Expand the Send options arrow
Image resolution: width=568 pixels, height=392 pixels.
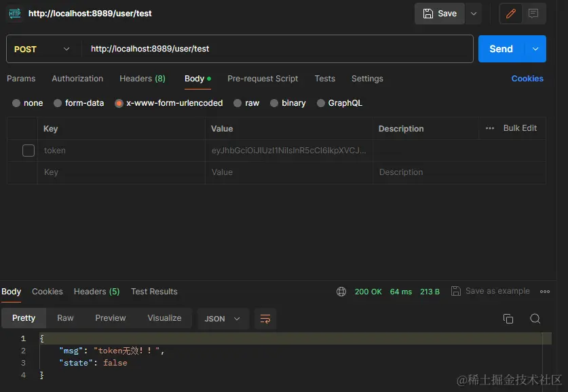pyautogui.click(x=535, y=49)
